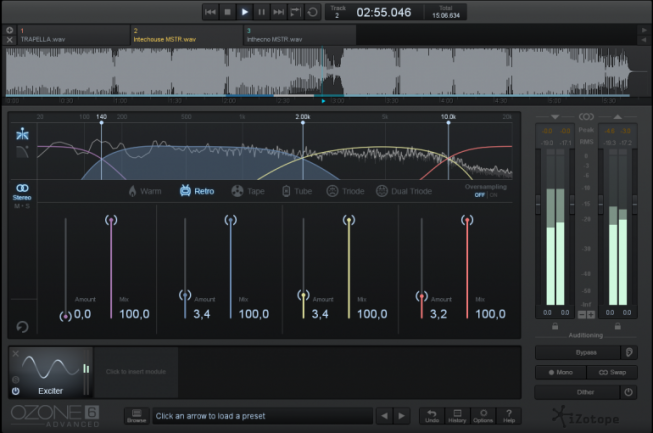Image resolution: width=653 pixels, height=433 pixels.
Task: Toggle the Mono auditioning button
Action: tap(560, 372)
